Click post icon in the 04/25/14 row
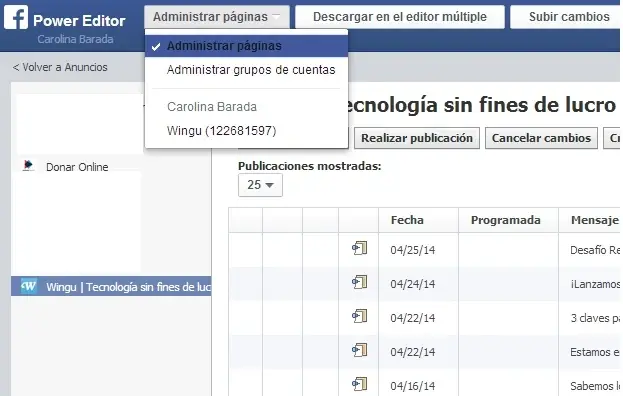This screenshot has height=396, width=623. click(359, 249)
